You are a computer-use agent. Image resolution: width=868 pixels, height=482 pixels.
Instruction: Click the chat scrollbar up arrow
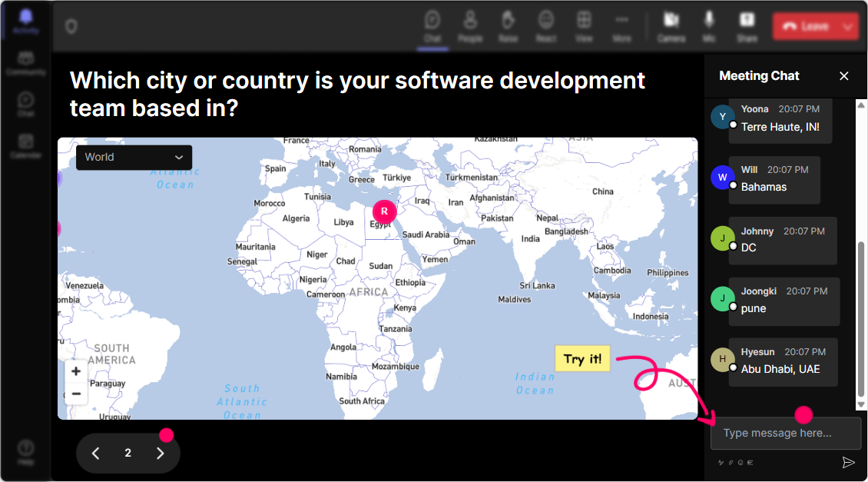pos(861,105)
